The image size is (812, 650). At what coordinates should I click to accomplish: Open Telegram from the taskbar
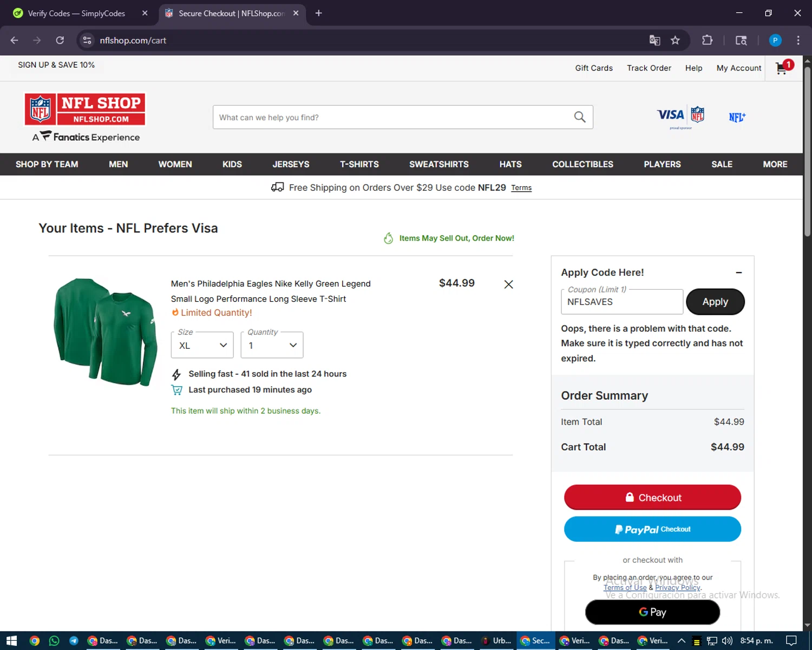pos(74,641)
